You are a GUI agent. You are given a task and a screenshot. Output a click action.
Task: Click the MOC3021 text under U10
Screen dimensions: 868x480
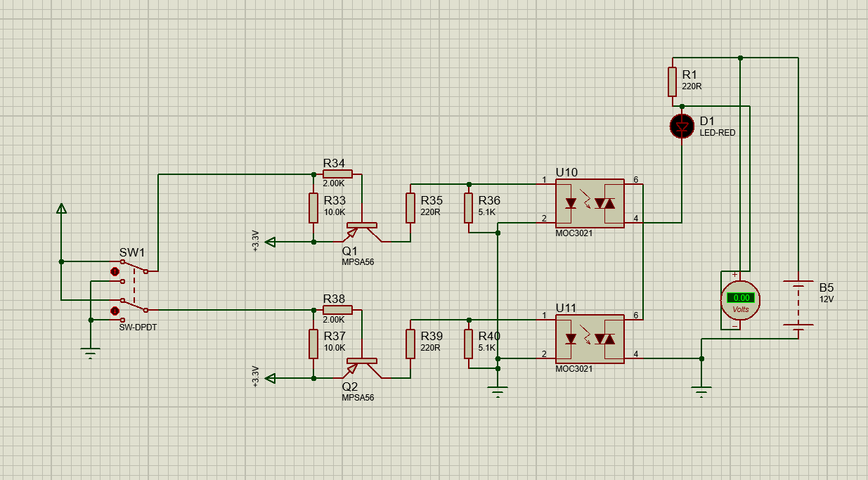(x=574, y=233)
